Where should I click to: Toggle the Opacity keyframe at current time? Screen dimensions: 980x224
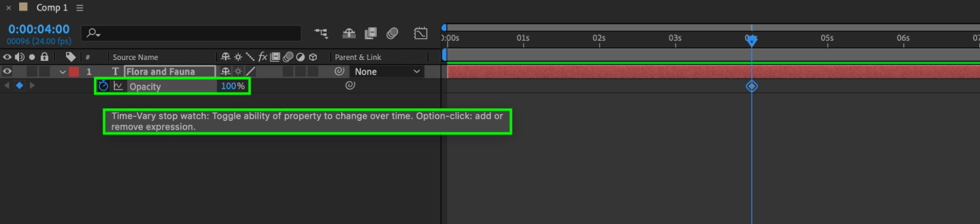click(x=20, y=85)
